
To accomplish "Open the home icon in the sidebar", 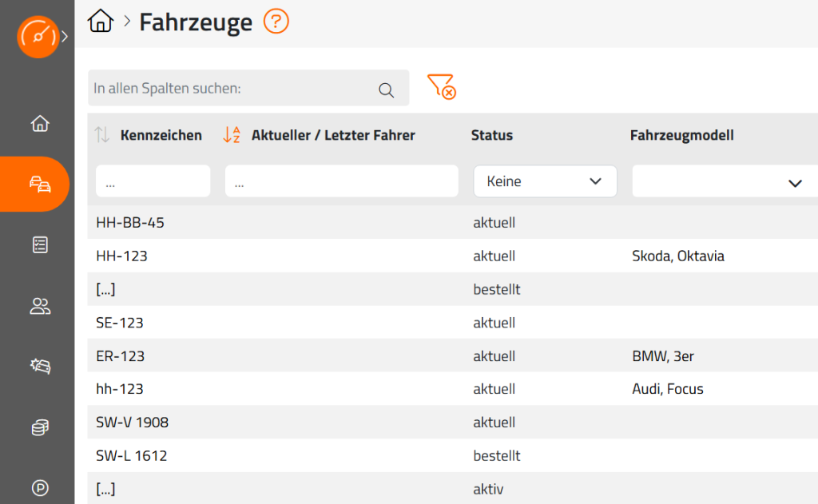I will pyautogui.click(x=40, y=124).
